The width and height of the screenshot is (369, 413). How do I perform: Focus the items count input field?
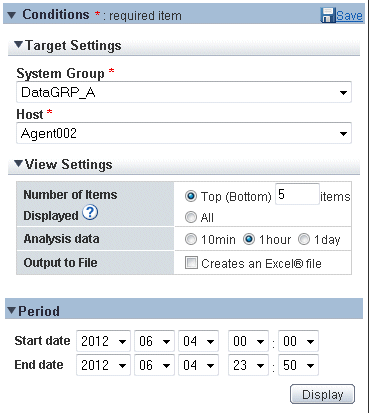[297, 194]
